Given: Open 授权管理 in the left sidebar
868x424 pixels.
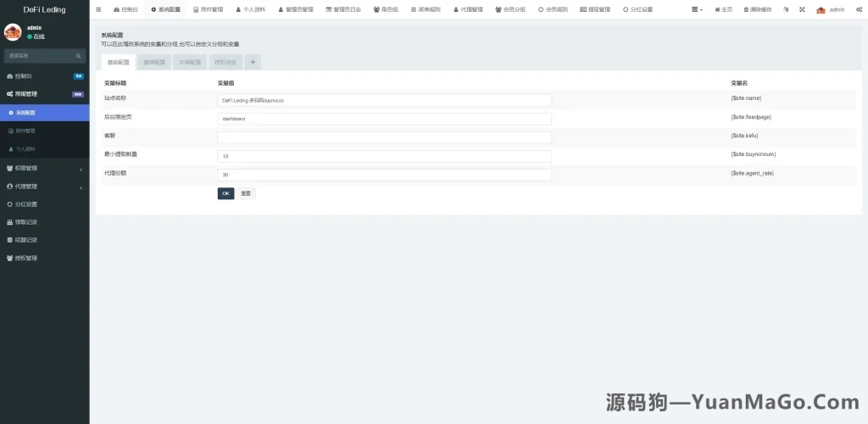Looking at the screenshot, I should pyautogui.click(x=44, y=258).
